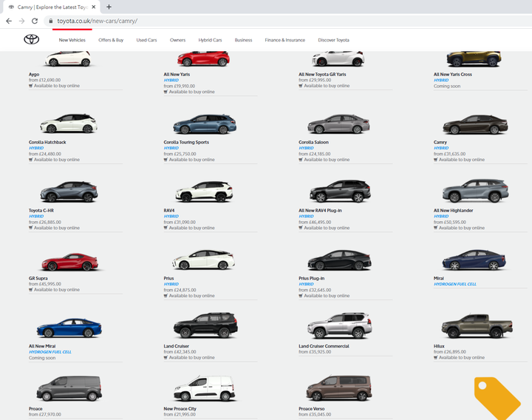Viewport: 532px width, 420px height.
Task: Click the browser forward arrow
Action: click(21, 21)
